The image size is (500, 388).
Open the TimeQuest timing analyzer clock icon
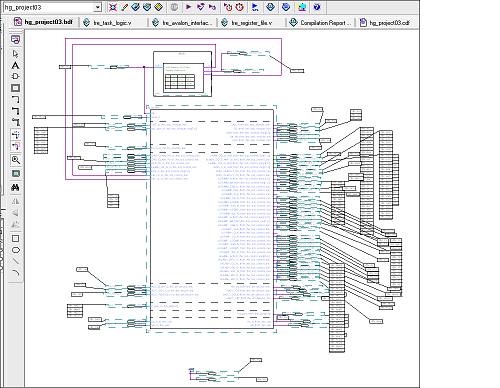click(228, 7)
